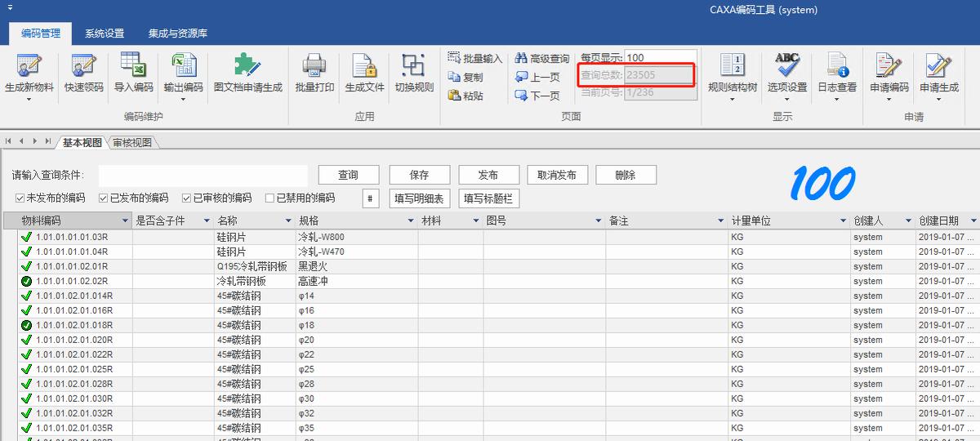This screenshot has width=980, height=441.
Task: Select name cell Q195冷轧带钢板
Action: click(x=255, y=266)
